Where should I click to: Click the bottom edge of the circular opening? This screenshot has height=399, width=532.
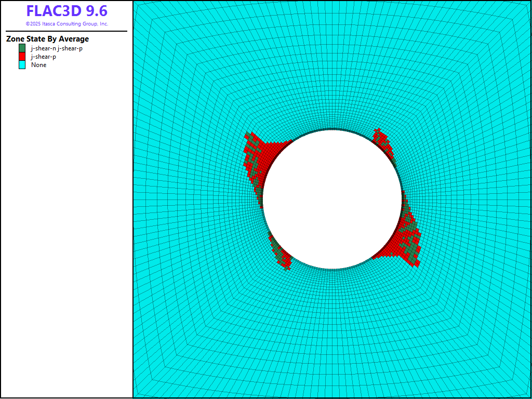[332, 269]
